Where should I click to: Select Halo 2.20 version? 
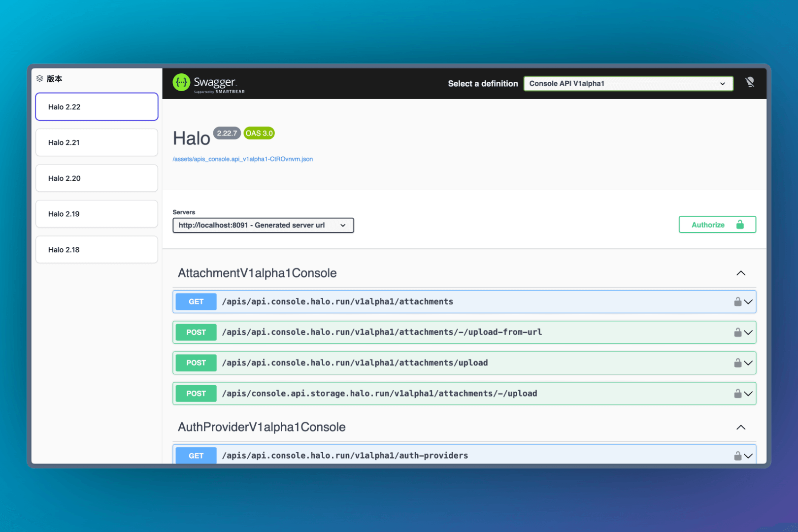click(x=97, y=178)
